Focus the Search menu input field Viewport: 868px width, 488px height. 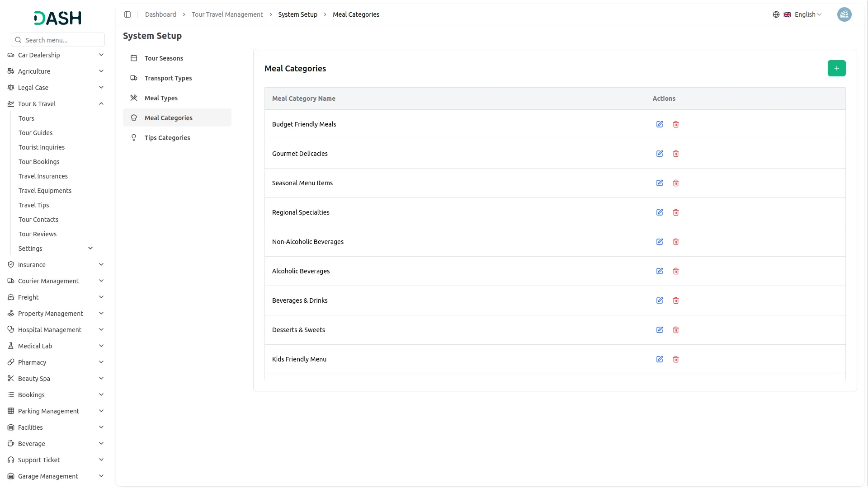tap(63, 40)
